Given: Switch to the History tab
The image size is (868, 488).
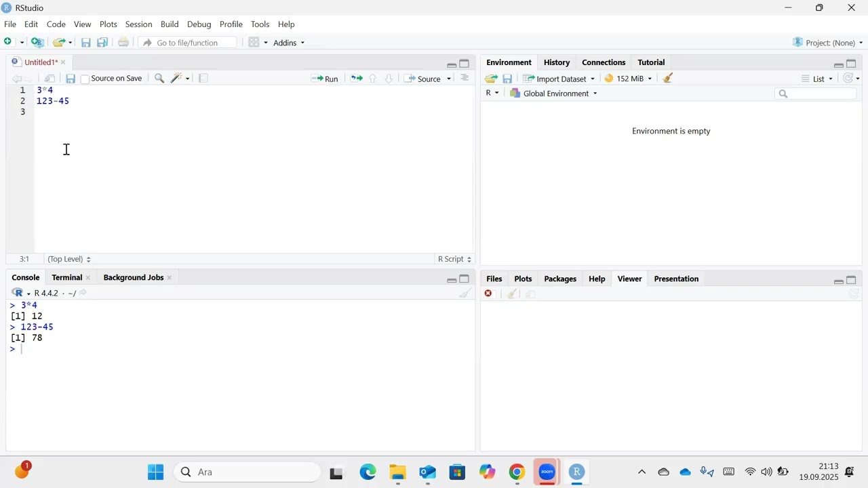Looking at the screenshot, I should pyautogui.click(x=557, y=62).
